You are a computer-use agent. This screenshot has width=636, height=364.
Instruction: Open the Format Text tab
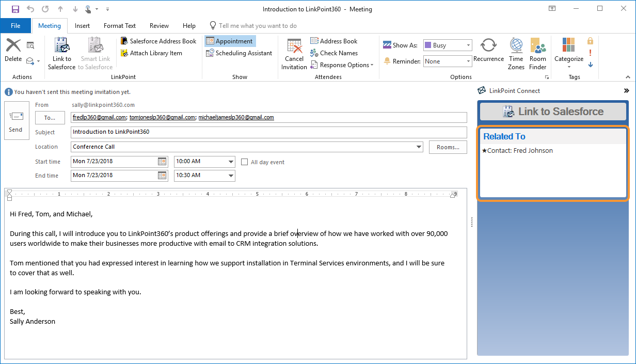click(x=120, y=26)
